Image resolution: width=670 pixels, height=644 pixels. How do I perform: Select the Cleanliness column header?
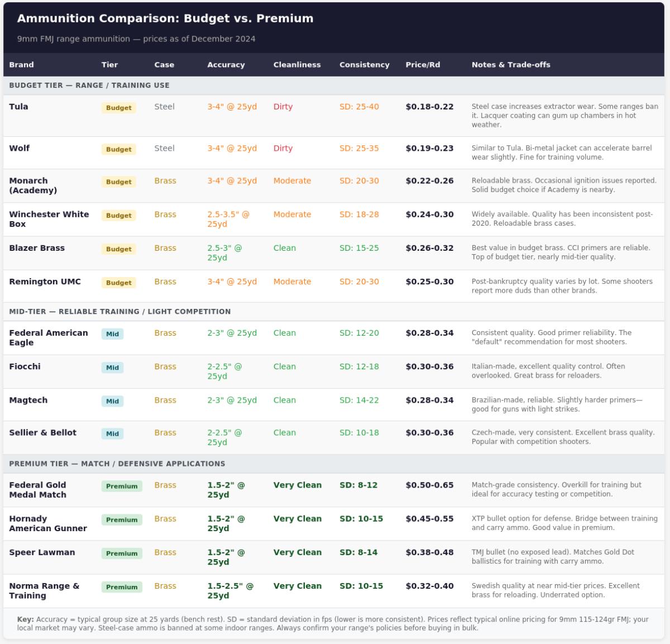(297, 65)
